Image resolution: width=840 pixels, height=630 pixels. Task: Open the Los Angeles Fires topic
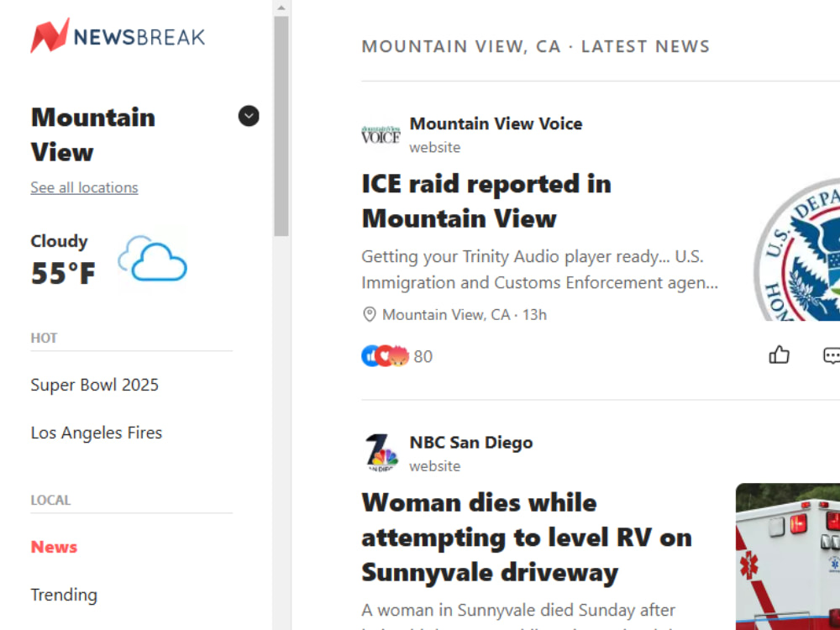point(97,433)
